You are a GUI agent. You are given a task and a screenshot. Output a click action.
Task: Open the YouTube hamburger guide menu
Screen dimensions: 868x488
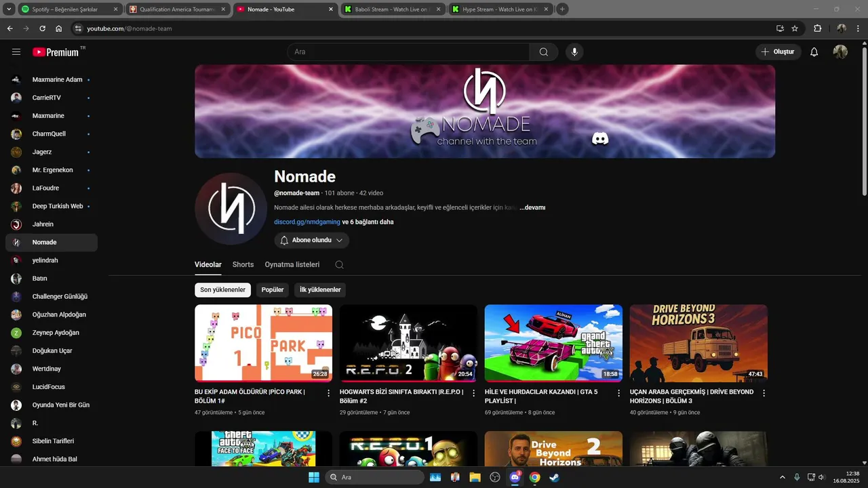[x=16, y=52]
